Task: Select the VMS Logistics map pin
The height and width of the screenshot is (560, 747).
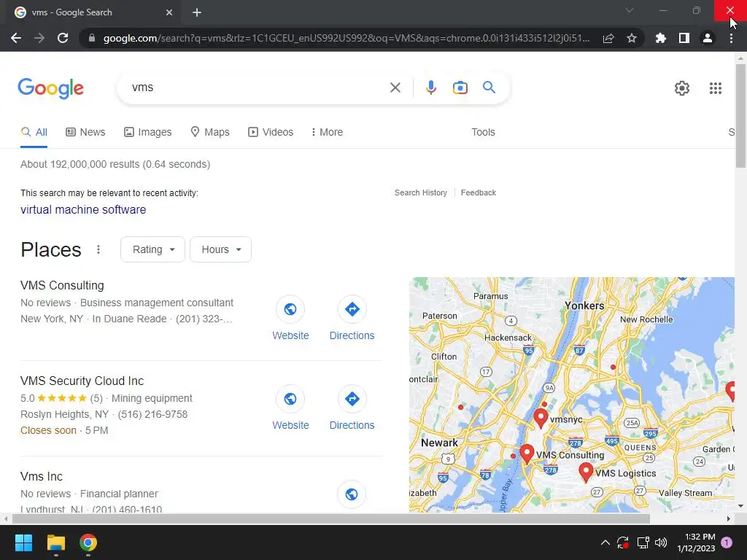Action: 586,472
